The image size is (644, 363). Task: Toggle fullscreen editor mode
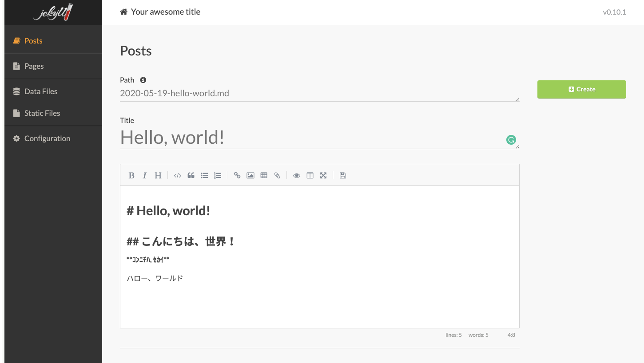(323, 175)
